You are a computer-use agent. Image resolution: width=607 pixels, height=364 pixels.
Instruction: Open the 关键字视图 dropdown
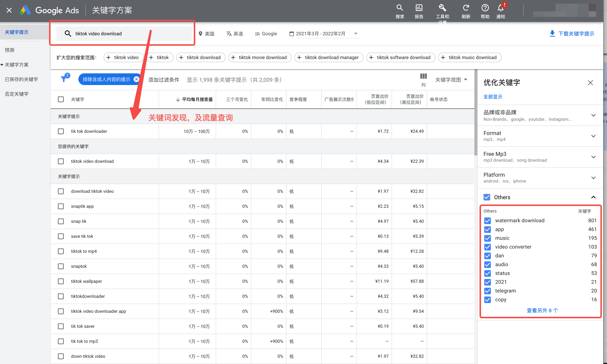click(451, 80)
